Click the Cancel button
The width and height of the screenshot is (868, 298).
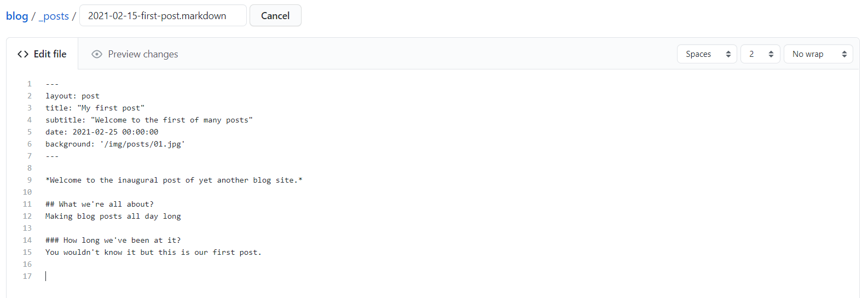click(x=275, y=16)
